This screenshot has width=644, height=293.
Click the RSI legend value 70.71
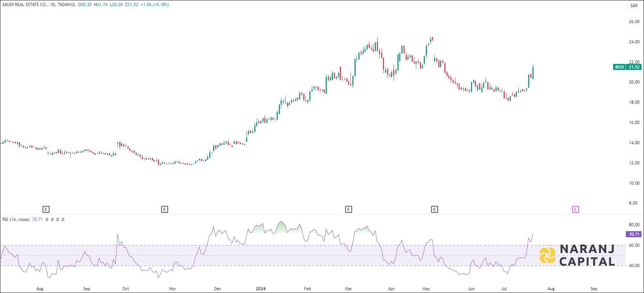37,219
